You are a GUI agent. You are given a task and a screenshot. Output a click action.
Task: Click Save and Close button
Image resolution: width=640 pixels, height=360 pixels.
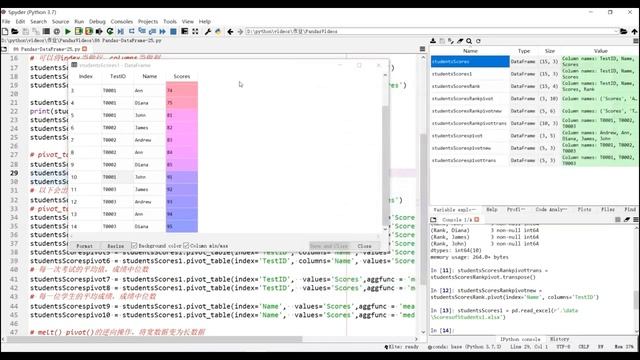pyautogui.click(x=329, y=246)
